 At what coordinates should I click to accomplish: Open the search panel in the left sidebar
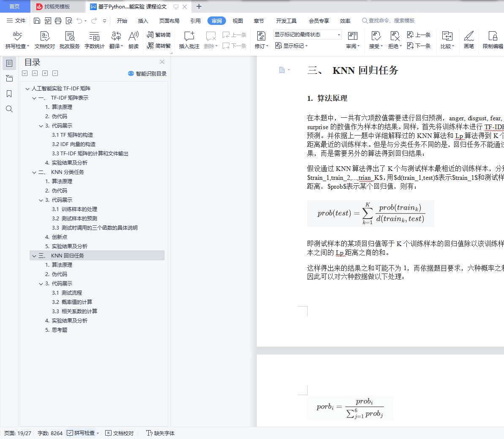(9, 109)
